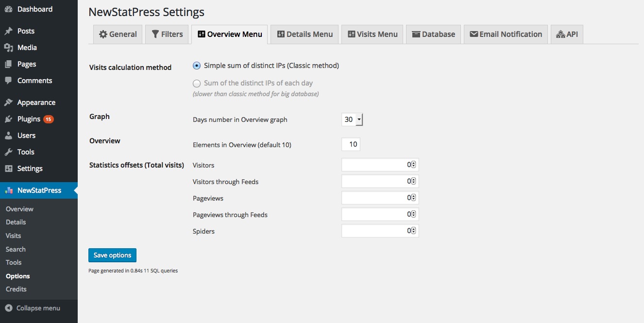644x323 pixels.
Task: Switch to the Filters tab
Action: point(167,34)
